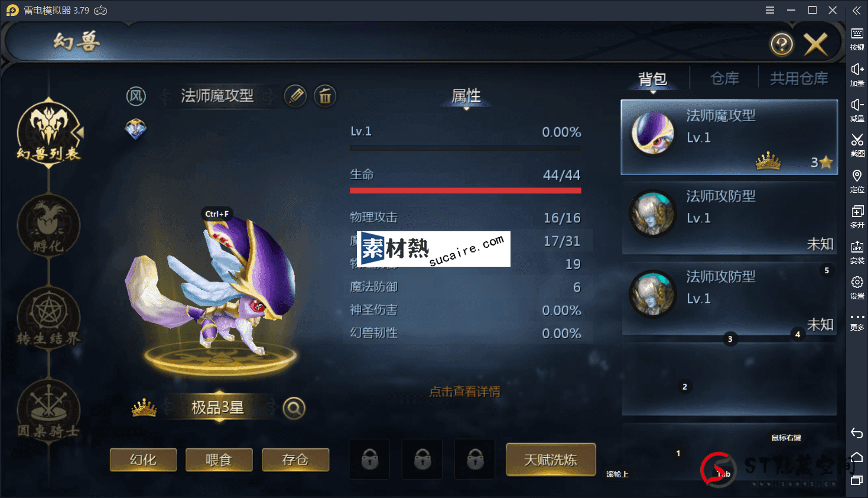
Task: Click the emulator 截图 scissors icon
Action: click(857, 144)
